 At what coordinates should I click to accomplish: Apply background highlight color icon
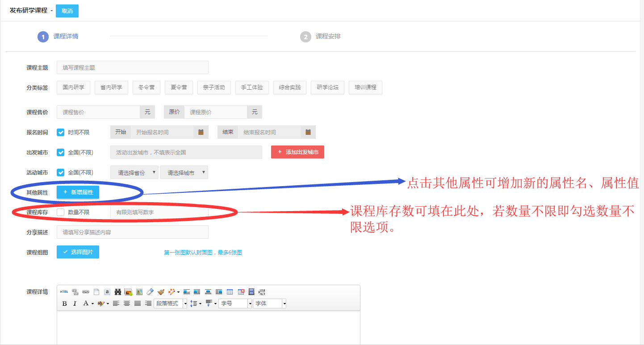click(100, 303)
